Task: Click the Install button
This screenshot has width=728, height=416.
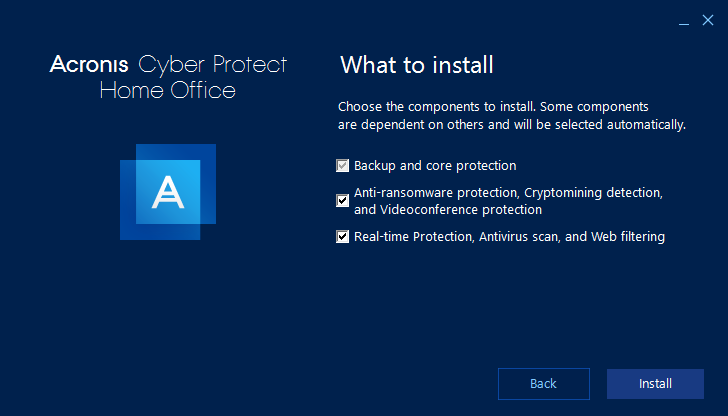Action: (x=655, y=384)
